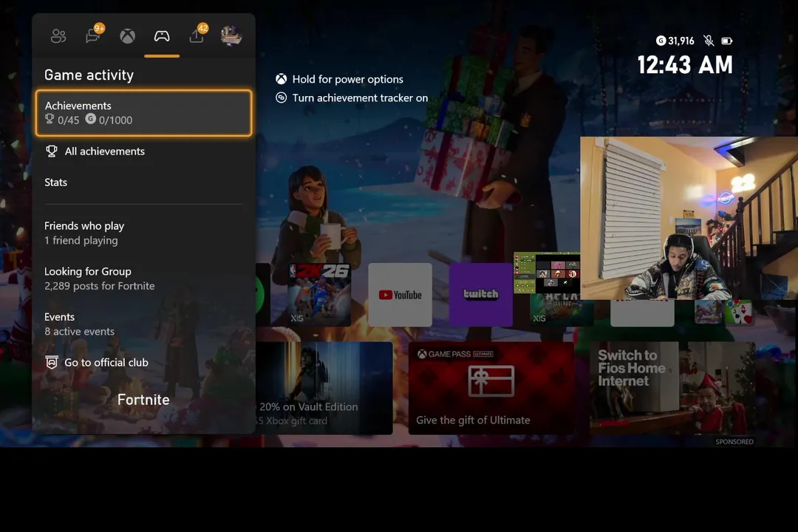Go to official club link
The width and height of the screenshot is (798, 532).
click(144, 363)
